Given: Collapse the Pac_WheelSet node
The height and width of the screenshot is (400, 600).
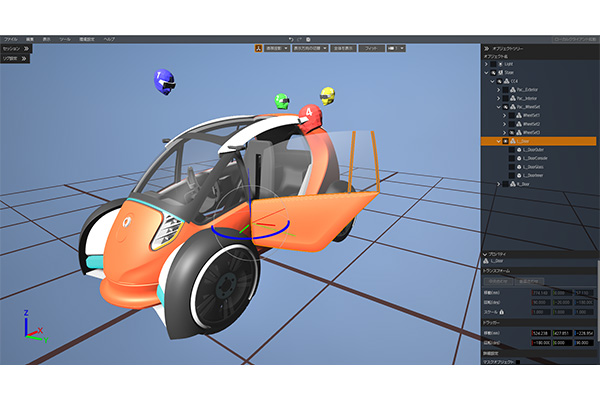Looking at the screenshot, I should click(x=498, y=107).
